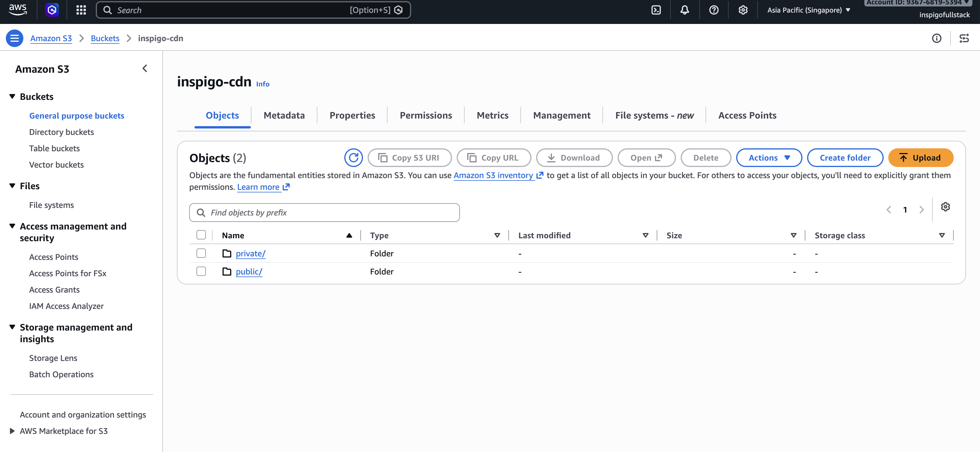Launch CloudShell terminal icon
The height and width of the screenshot is (452, 980).
click(x=656, y=10)
